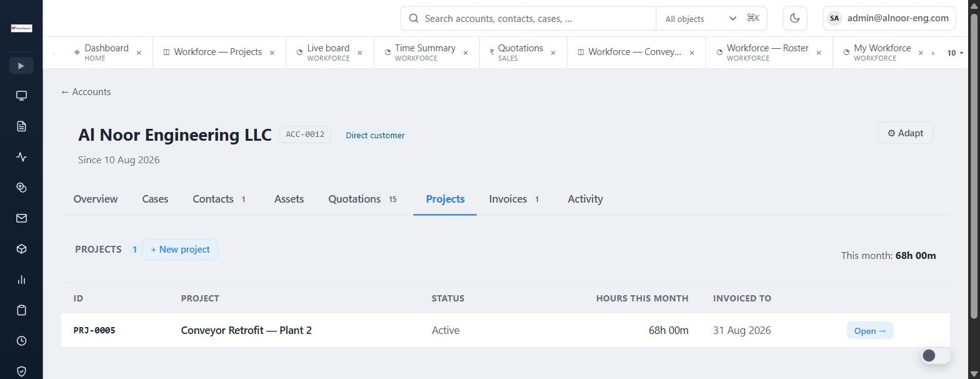
Task: Click the STATUS column header
Action: click(448, 298)
